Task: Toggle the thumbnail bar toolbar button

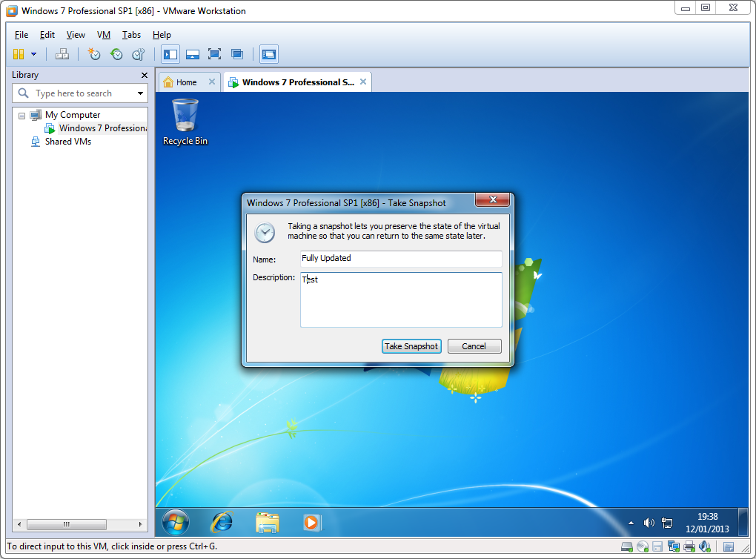Action: click(x=192, y=54)
